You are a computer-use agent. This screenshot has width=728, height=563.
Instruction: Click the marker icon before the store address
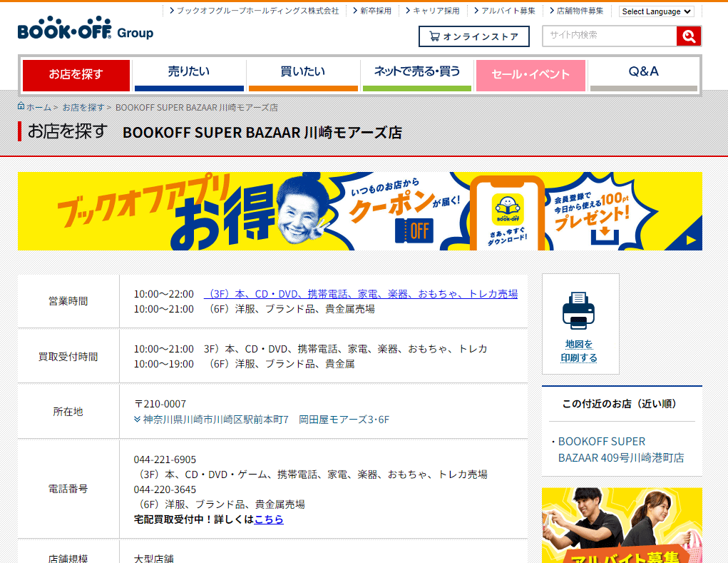[135, 420]
